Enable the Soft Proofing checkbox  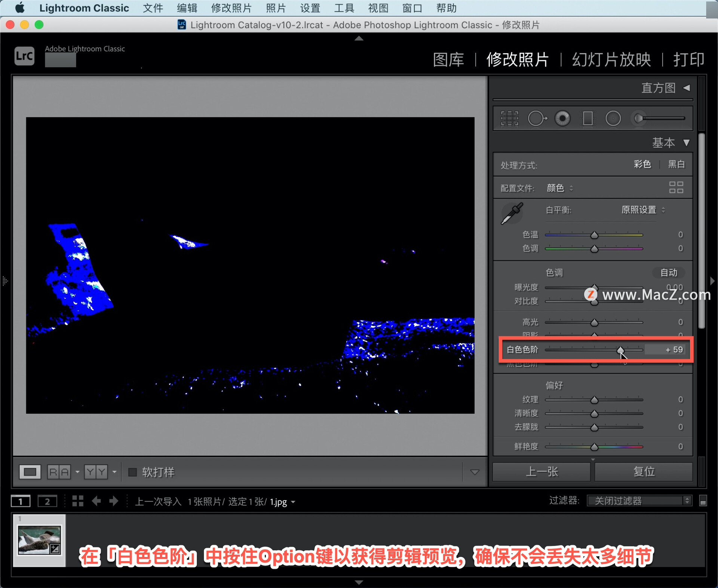(132, 472)
